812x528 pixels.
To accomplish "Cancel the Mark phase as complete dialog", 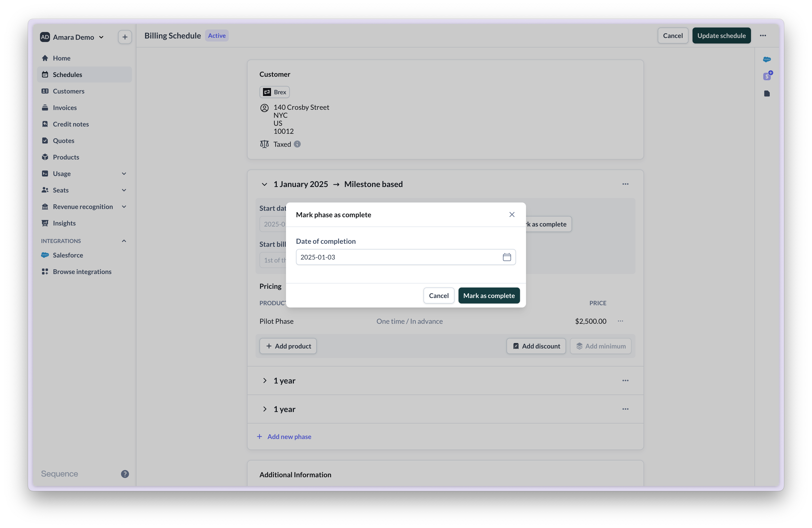I will coord(439,296).
